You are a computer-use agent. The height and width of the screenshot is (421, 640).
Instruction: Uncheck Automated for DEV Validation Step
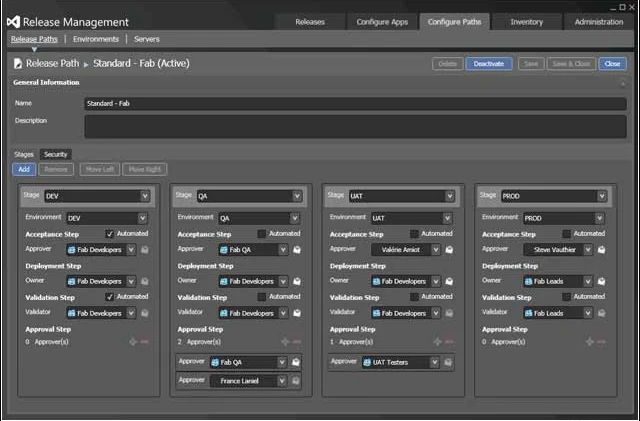pos(109,296)
